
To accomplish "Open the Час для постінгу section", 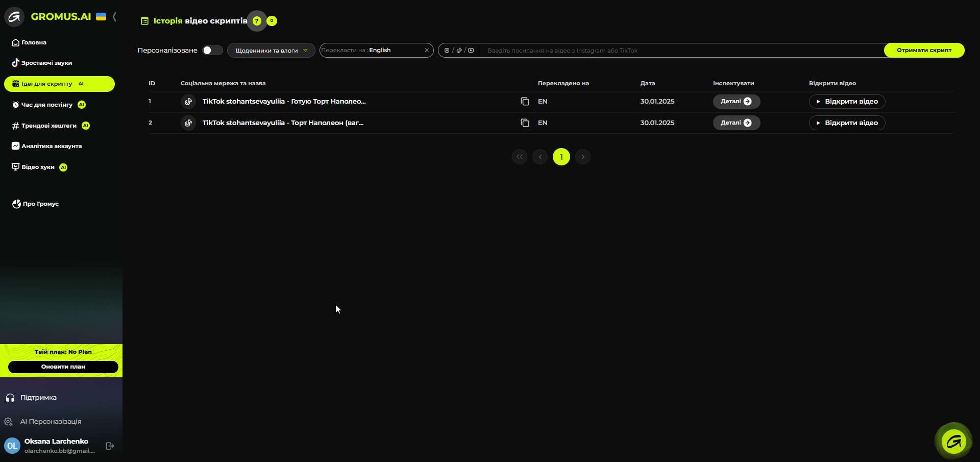I will click(x=48, y=105).
